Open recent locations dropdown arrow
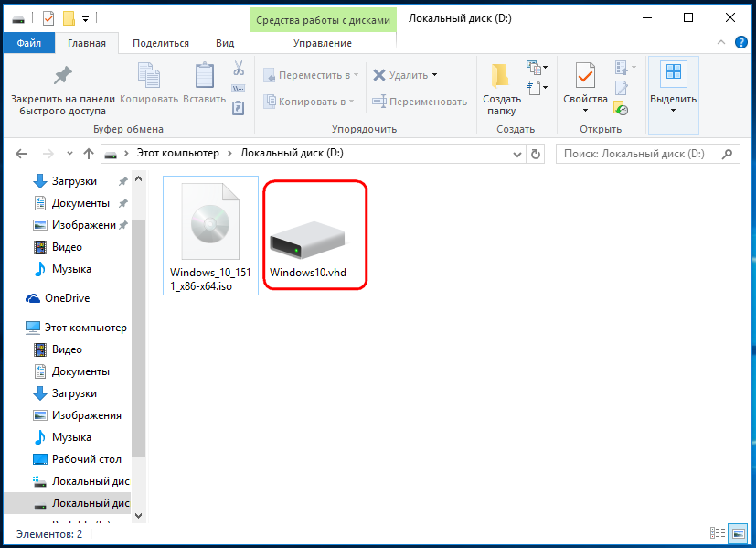This screenshot has height=548, width=756. 69,154
